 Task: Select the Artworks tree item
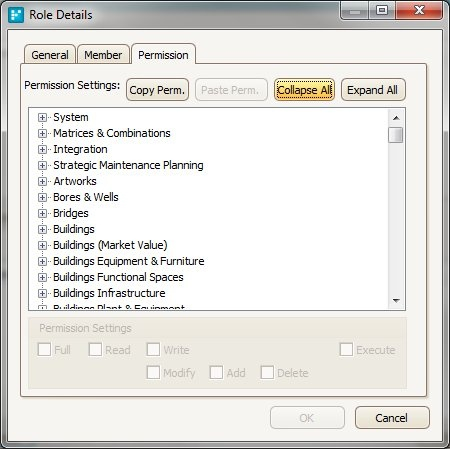click(x=75, y=181)
